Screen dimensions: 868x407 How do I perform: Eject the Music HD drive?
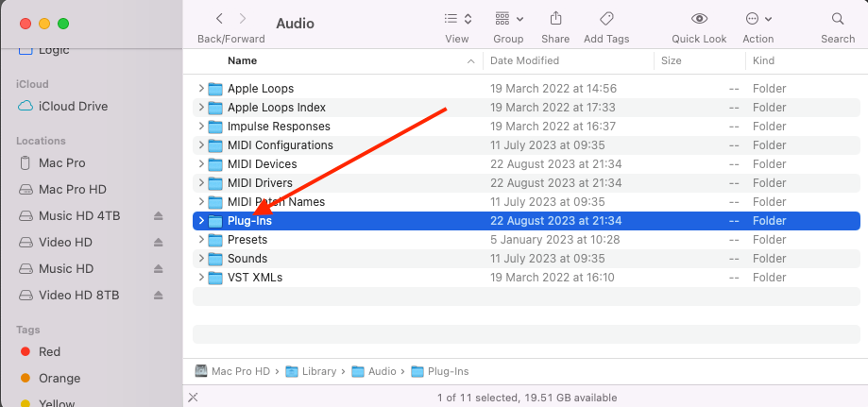click(x=159, y=269)
